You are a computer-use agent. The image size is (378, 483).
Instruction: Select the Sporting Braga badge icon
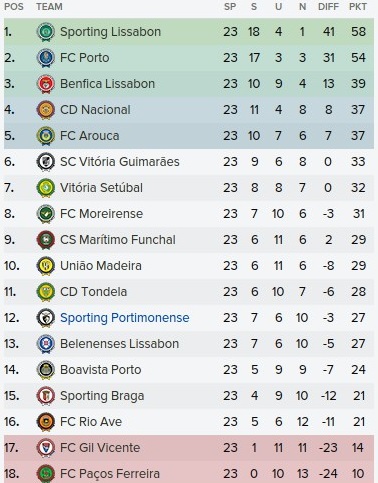46,396
